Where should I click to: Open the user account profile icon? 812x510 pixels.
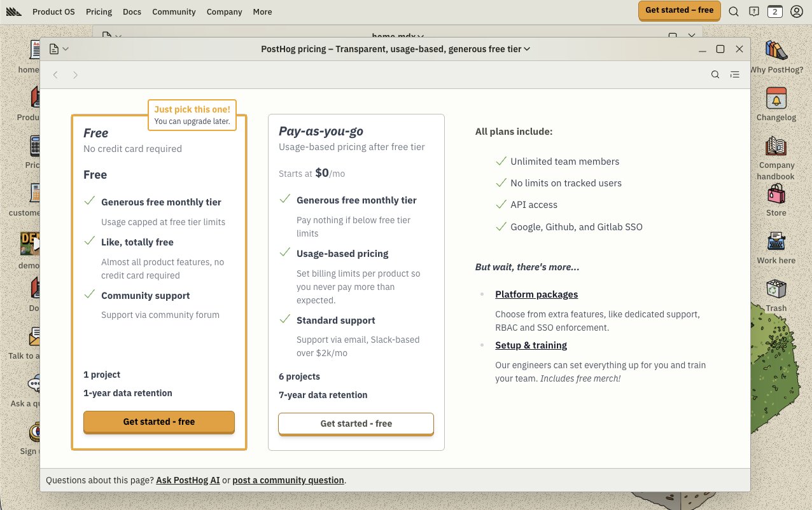(796, 11)
